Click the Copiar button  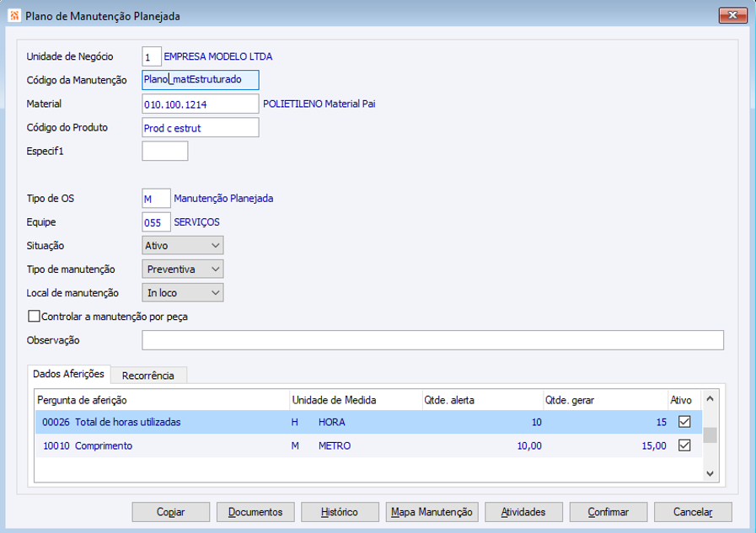click(171, 512)
